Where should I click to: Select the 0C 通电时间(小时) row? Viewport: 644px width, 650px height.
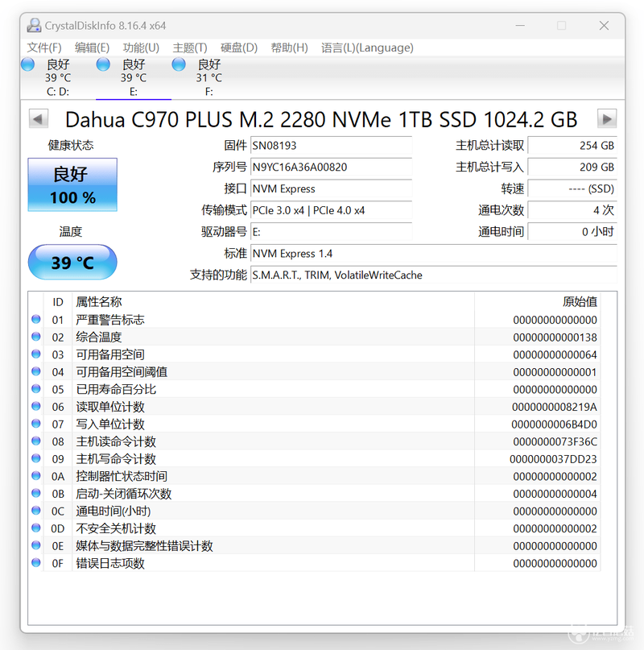tap(315, 511)
